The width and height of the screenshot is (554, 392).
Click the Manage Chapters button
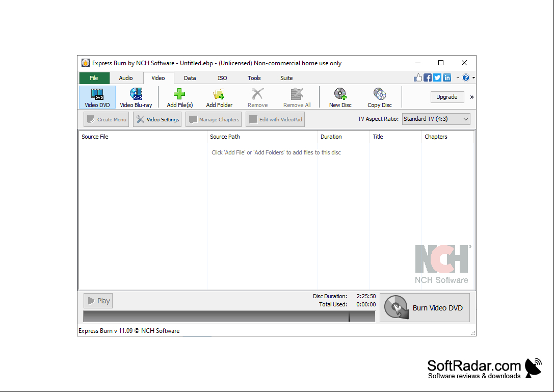pos(214,119)
